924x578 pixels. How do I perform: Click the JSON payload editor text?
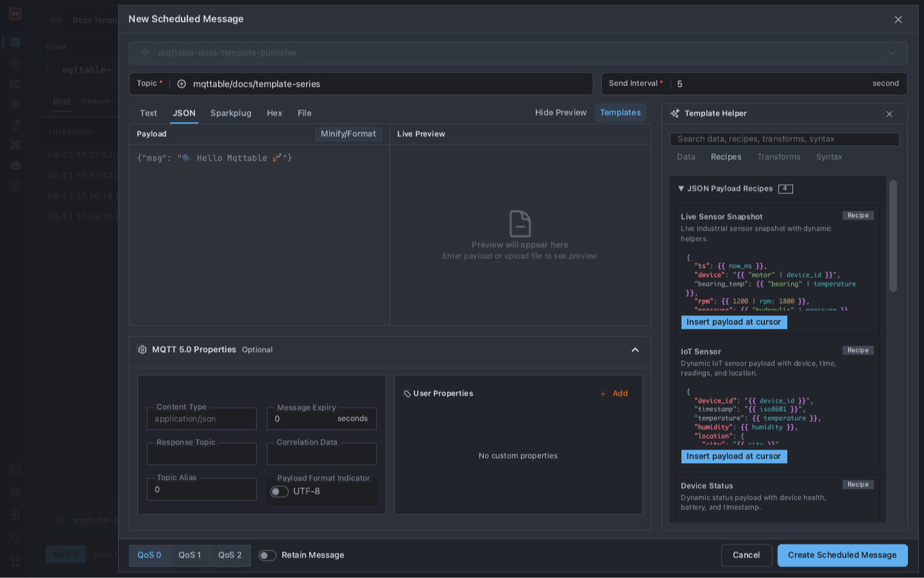[214, 159]
